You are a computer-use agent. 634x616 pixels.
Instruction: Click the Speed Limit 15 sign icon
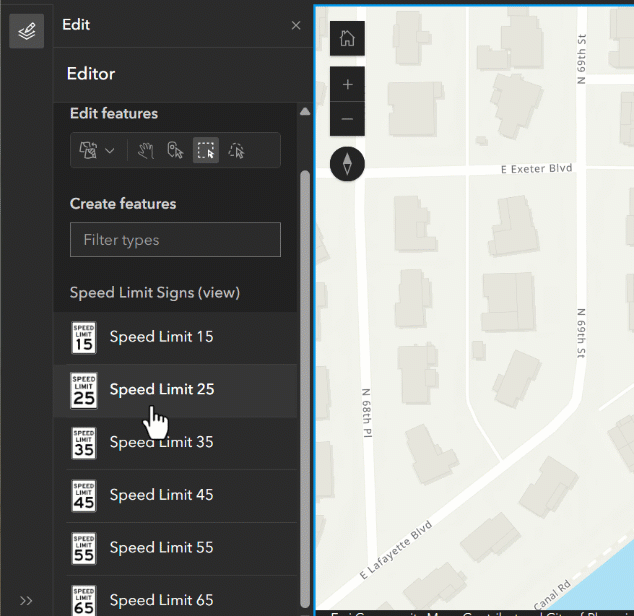tap(84, 338)
